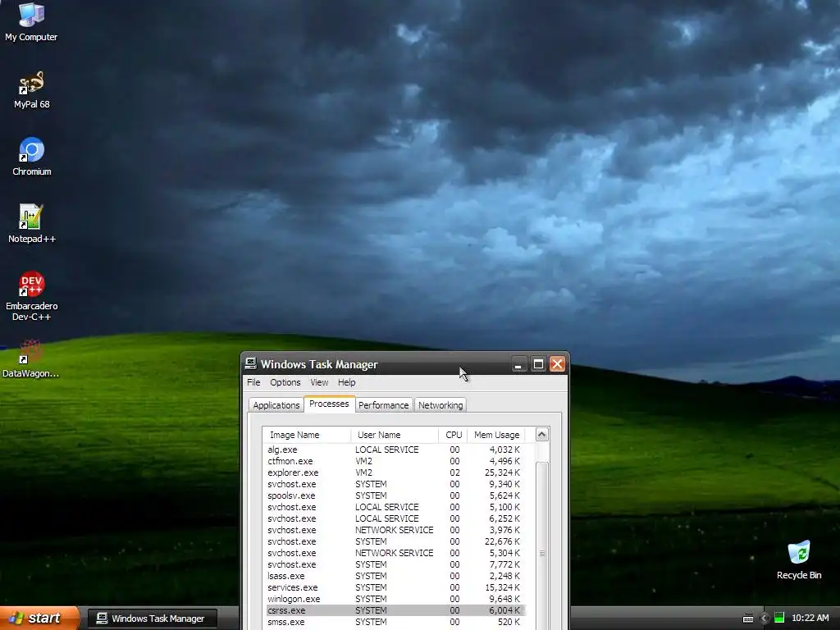Select the services.exe process

pyautogui.click(x=395, y=587)
